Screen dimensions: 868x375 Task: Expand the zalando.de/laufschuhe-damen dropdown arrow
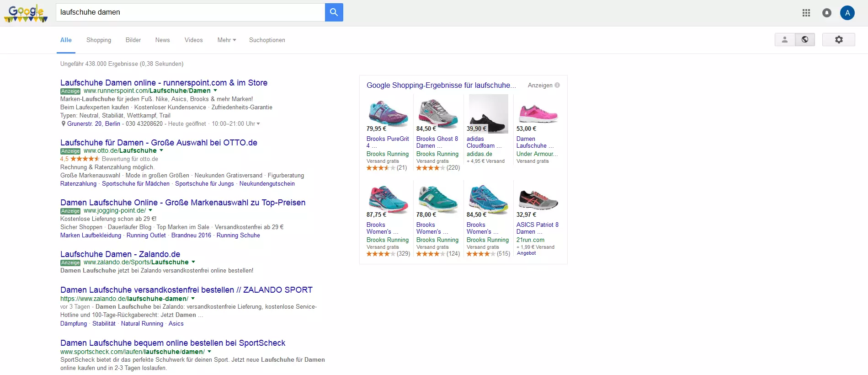point(193,299)
